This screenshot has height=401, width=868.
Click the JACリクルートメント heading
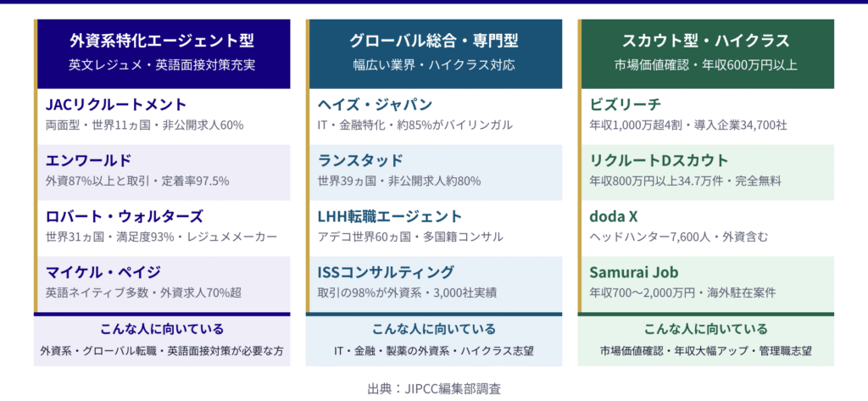116,104
